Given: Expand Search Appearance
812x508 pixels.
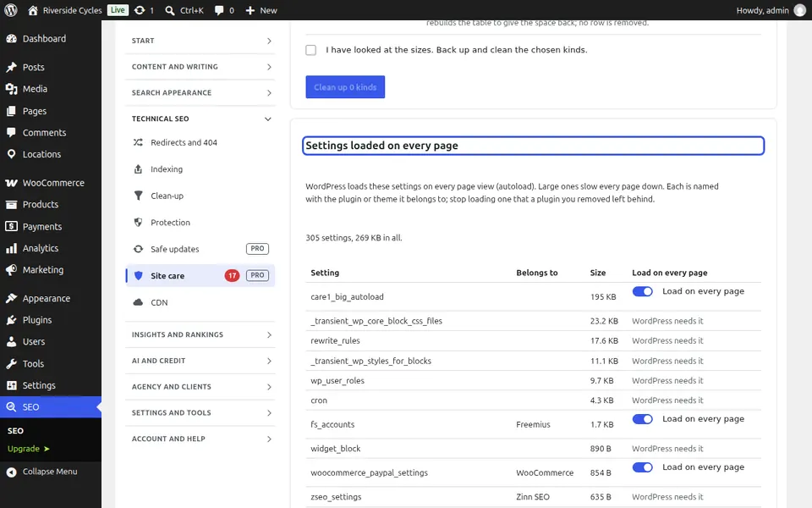Looking at the screenshot, I should (x=200, y=92).
